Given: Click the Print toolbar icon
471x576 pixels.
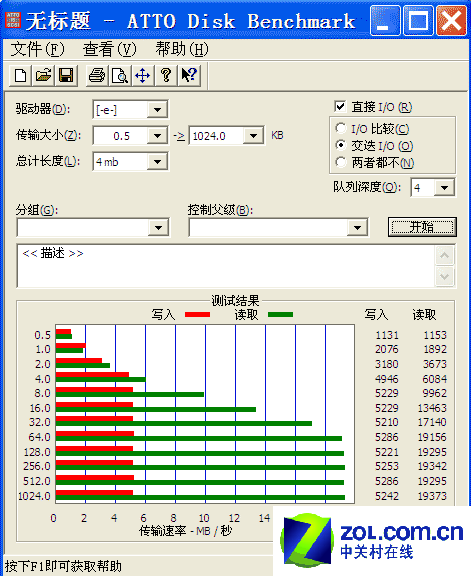Looking at the screenshot, I should (97, 76).
